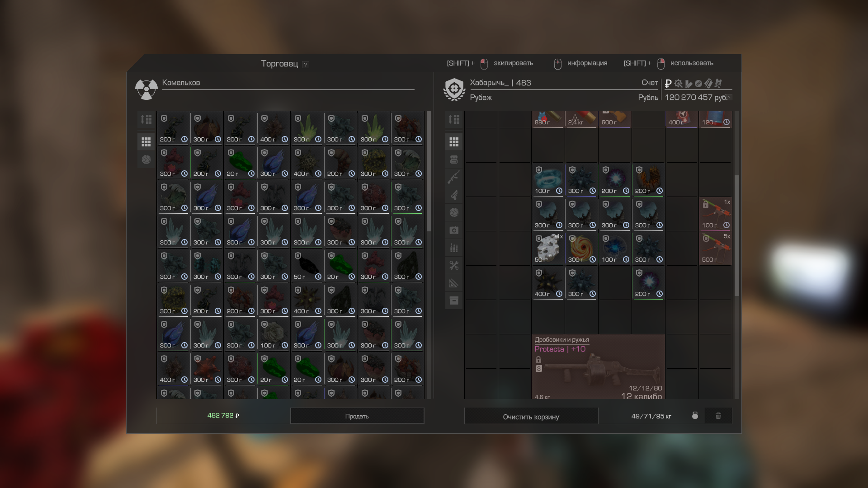
Task: Select the vest-shaped currency icon
Action: tap(718, 84)
